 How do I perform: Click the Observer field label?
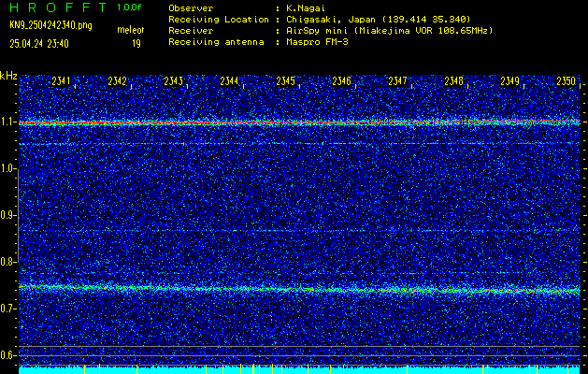tap(191, 7)
